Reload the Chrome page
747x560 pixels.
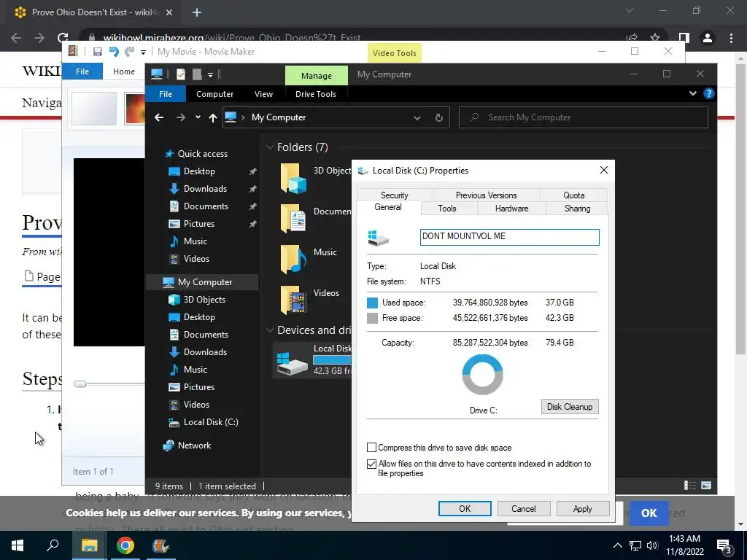pos(63,38)
